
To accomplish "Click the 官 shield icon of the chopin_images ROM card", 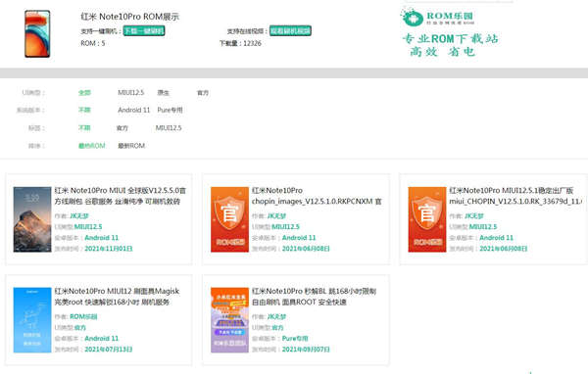I will coord(229,219).
